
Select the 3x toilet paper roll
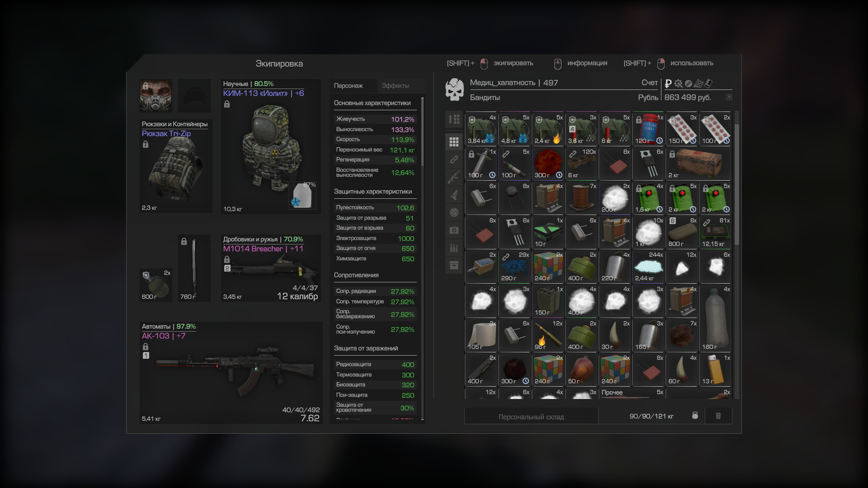481,335
